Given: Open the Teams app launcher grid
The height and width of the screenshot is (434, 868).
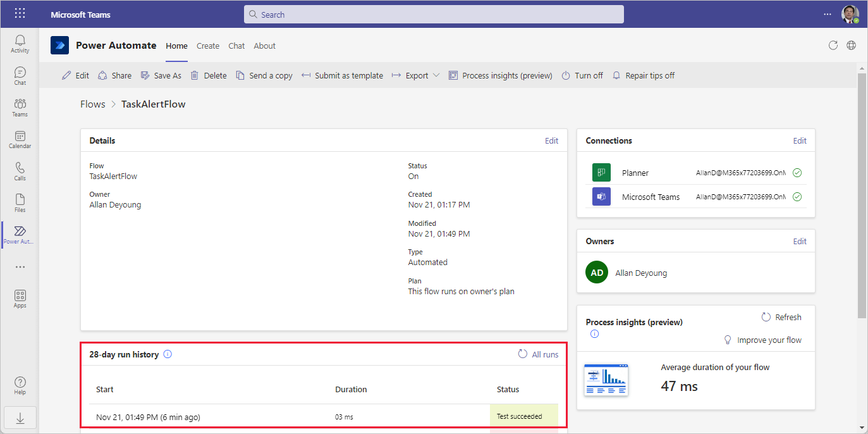Looking at the screenshot, I should click(x=20, y=13).
